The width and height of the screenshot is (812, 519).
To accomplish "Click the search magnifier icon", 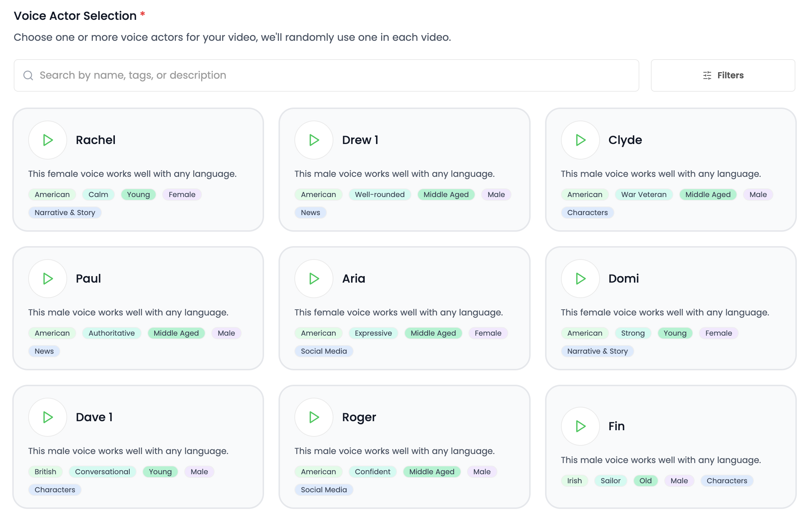I will (28, 75).
